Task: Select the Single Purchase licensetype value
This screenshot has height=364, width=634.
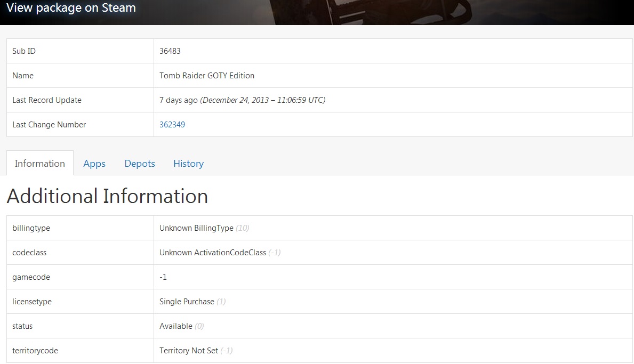Action: [187, 302]
